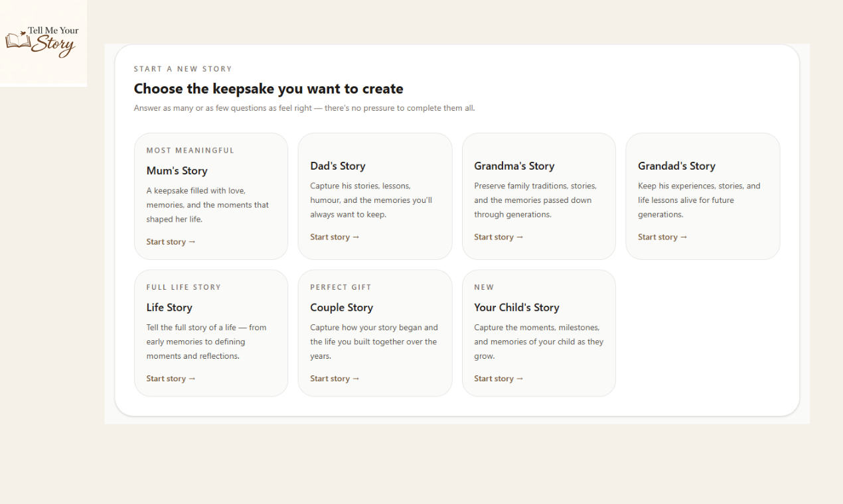Select the Mum's Story heading

click(x=177, y=171)
